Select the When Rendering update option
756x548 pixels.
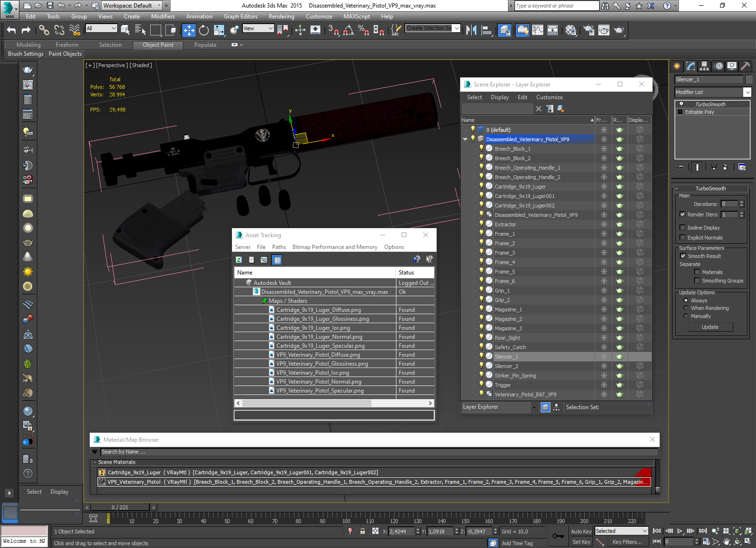(x=686, y=308)
